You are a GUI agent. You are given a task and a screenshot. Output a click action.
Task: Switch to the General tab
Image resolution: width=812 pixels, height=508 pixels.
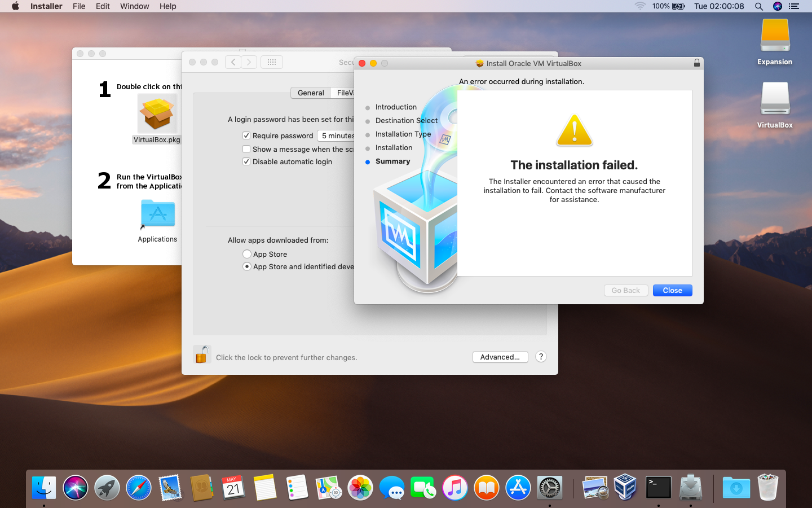311,93
